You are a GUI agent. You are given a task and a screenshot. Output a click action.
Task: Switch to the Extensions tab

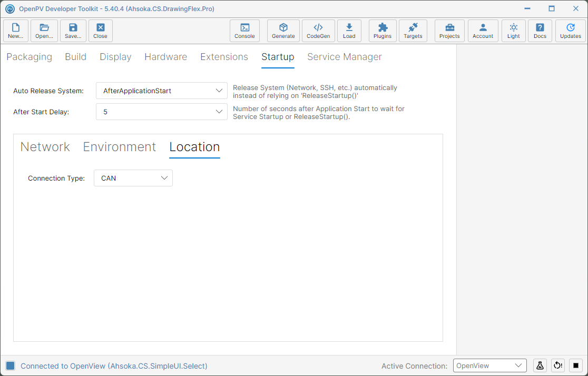pyautogui.click(x=224, y=56)
